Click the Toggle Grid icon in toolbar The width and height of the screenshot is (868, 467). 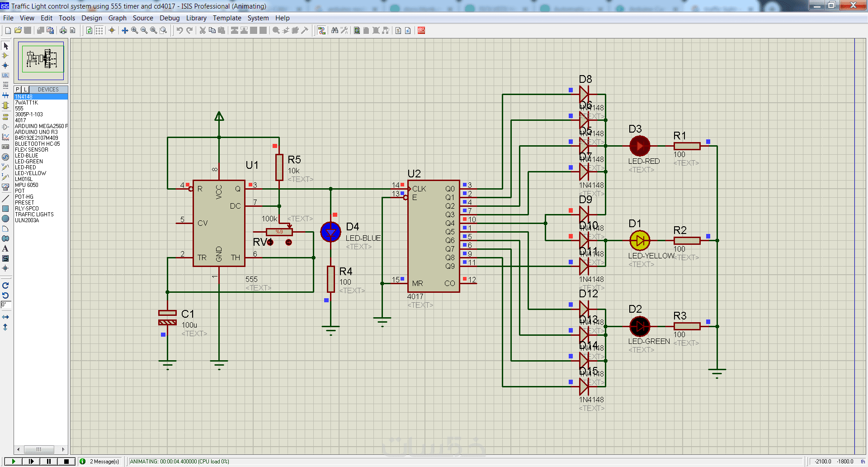(x=99, y=30)
